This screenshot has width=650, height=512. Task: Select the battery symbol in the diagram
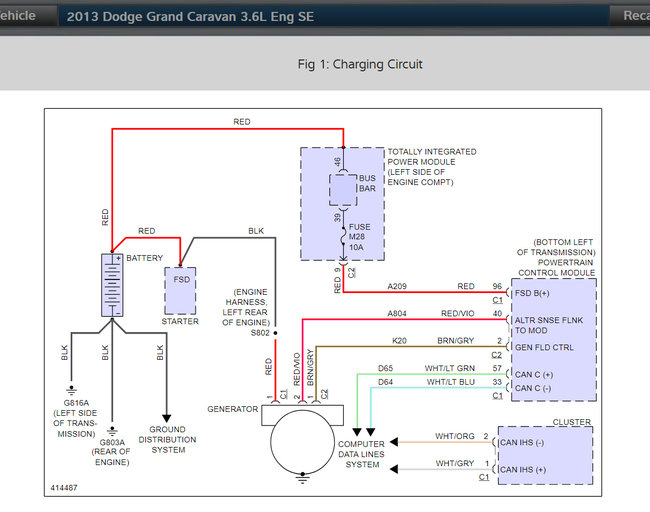(112, 285)
